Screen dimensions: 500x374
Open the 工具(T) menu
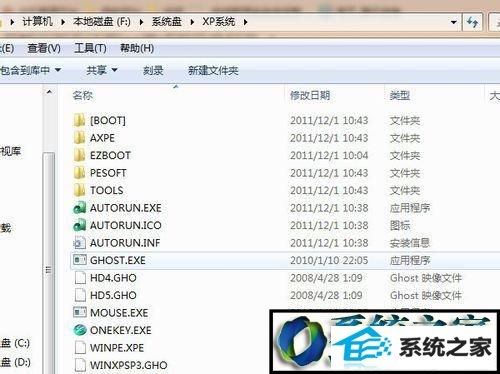(x=90, y=48)
